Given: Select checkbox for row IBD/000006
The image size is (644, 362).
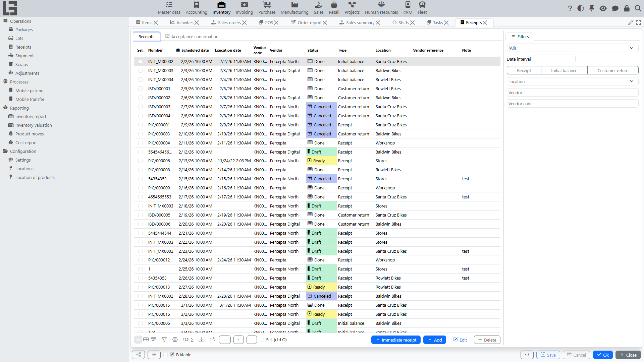Looking at the screenshot, I should click(x=141, y=224).
